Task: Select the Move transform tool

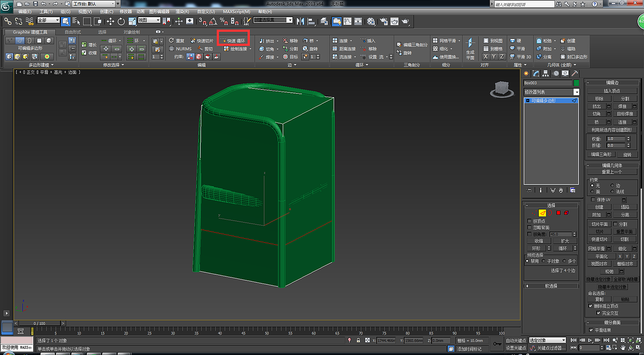Action: point(110,21)
